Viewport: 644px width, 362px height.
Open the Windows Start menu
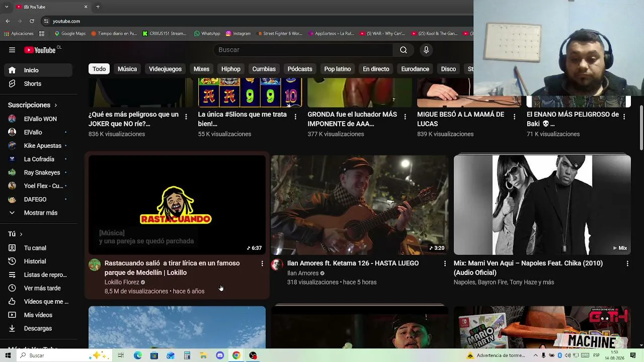point(8,355)
